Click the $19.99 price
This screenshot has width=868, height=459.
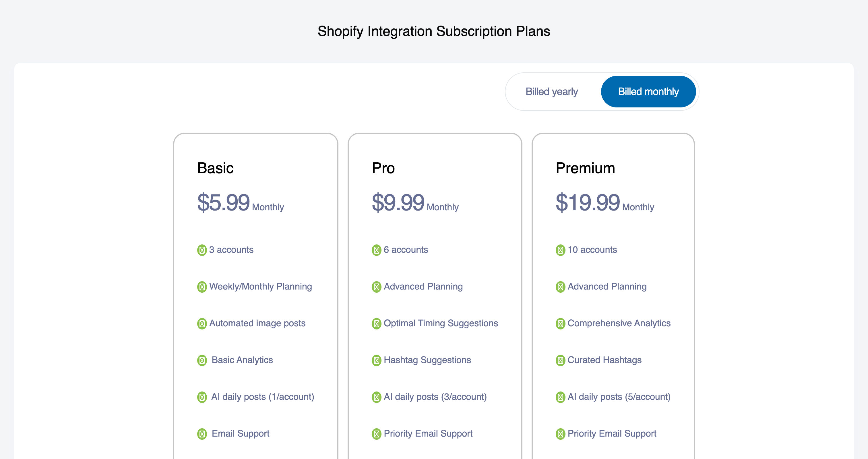tap(588, 203)
